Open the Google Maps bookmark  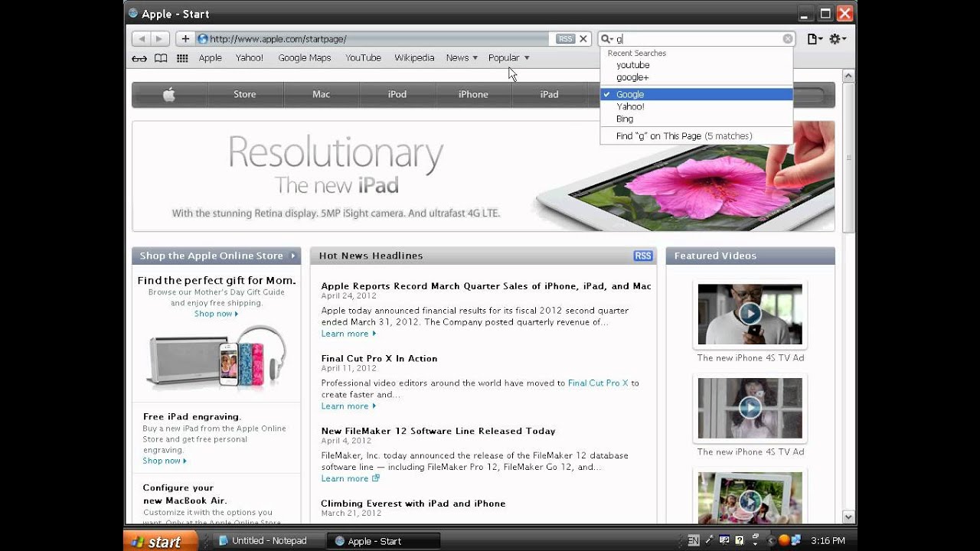[304, 57]
